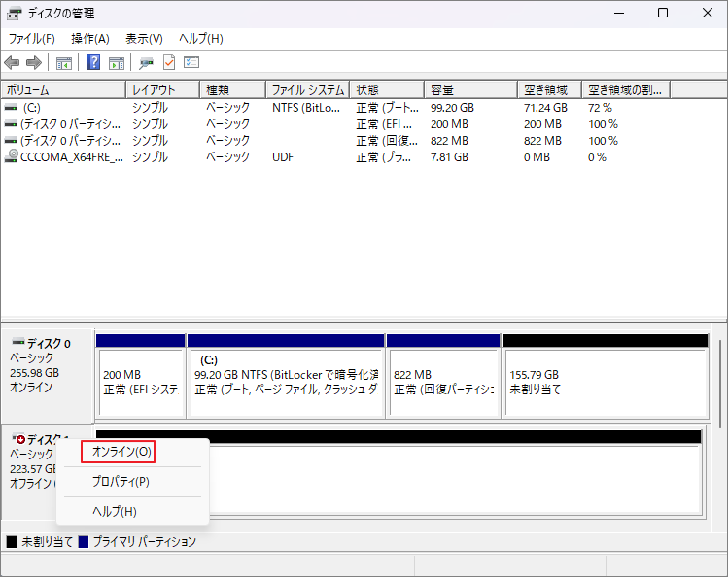
Task: Sort by the ファイル システム column header
Action: [x=307, y=89]
